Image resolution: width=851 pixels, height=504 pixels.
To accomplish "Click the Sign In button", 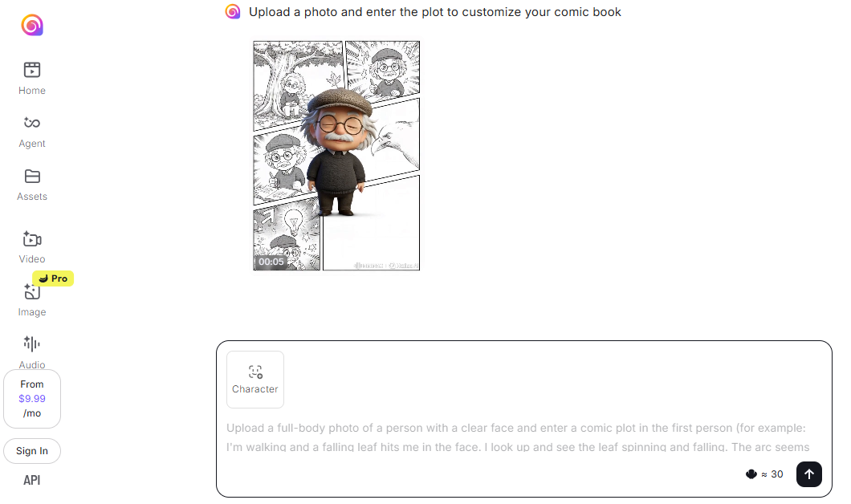I will coord(32,451).
